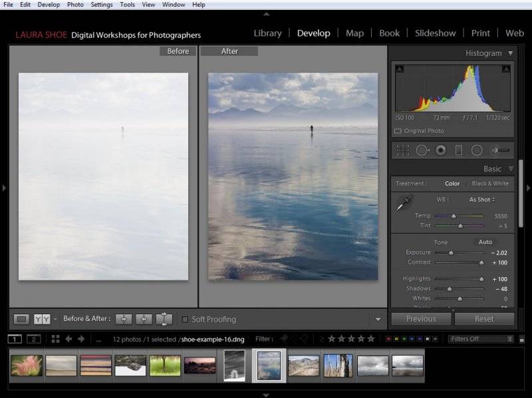532x398 pixels.
Task: Select the green tree filmstrip thumbnail
Action: (x=165, y=365)
